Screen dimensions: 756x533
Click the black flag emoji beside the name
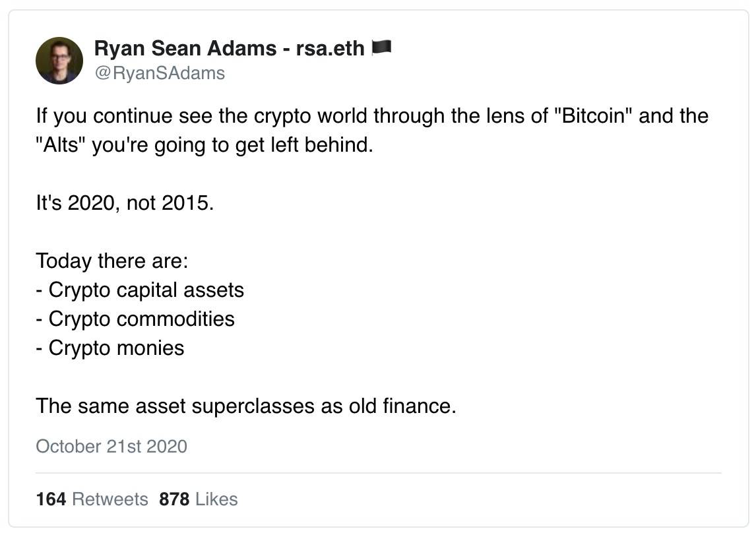point(382,47)
